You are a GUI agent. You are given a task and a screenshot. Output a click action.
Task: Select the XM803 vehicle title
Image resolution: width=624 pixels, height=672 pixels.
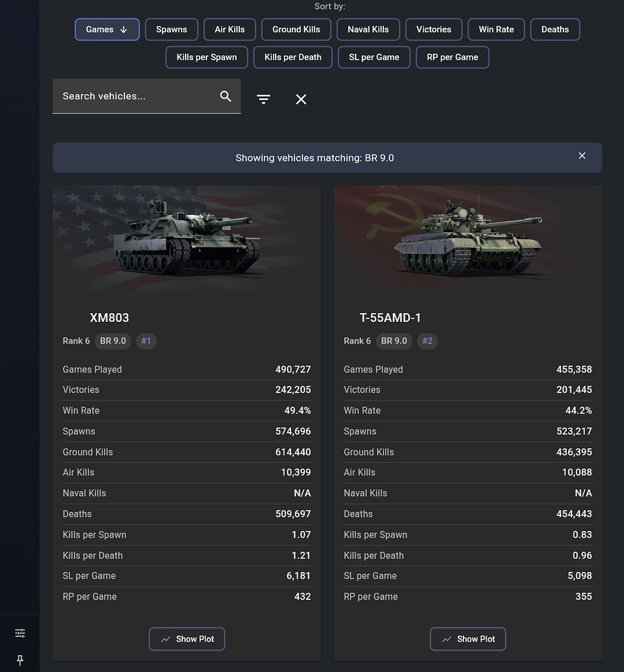[110, 318]
